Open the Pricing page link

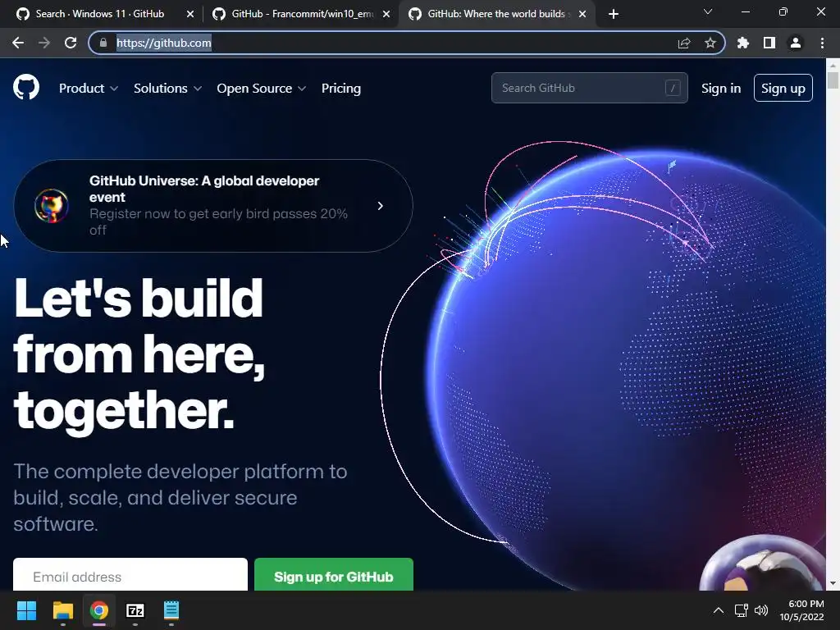coord(341,89)
